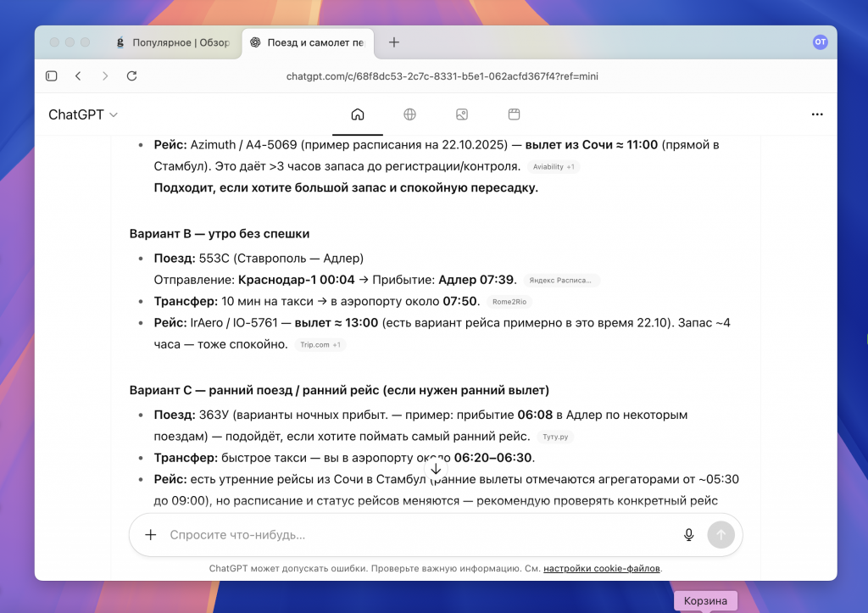Switch to the 'Популярное | Обзор' tab
The width and height of the screenshot is (868, 613).
(x=174, y=42)
